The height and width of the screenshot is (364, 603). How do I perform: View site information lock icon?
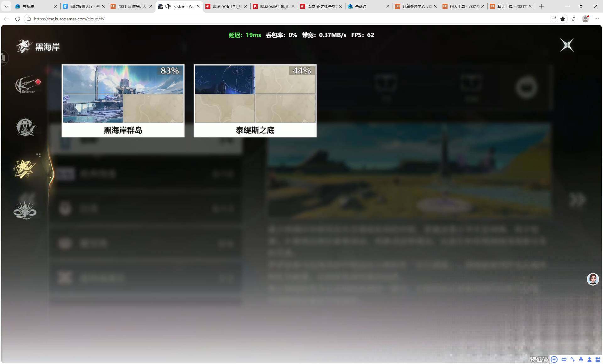[x=29, y=19]
